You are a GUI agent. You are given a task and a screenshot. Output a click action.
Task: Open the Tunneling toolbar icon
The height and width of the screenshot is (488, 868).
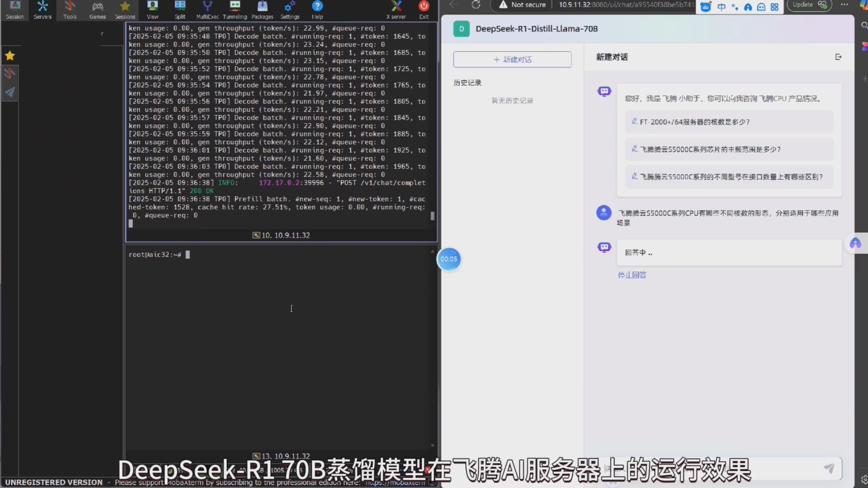coord(235,9)
